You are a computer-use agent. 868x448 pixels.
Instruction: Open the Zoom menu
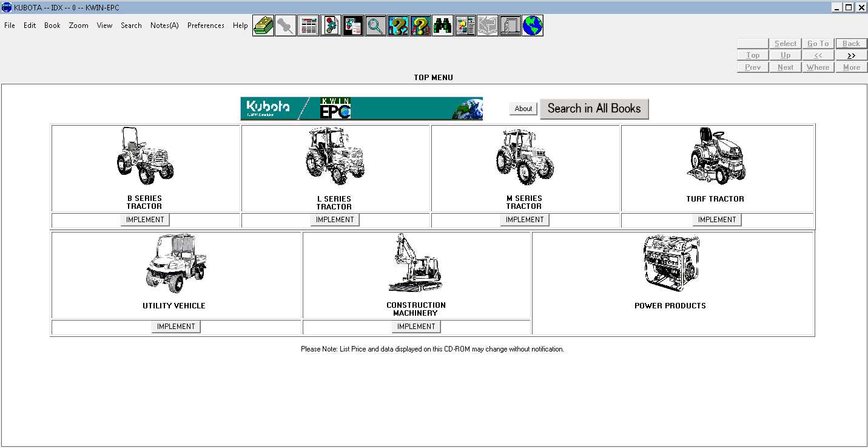click(78, 25)
